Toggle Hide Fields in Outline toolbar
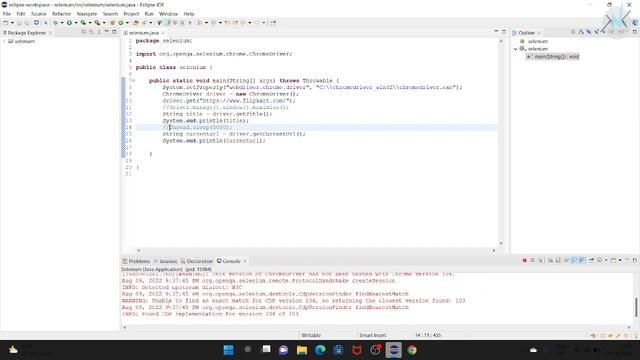The image size is (640, 360). (x=589, y=32)
